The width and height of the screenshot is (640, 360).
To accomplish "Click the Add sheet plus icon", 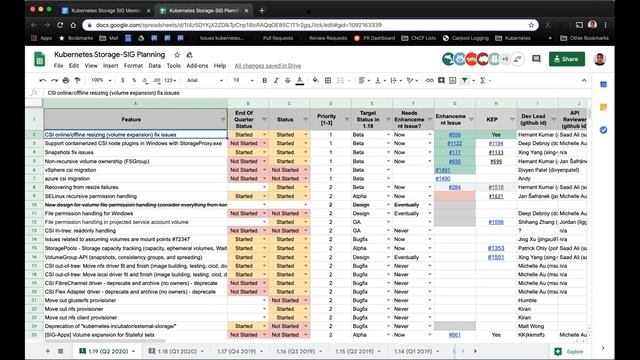I will 48,351.
